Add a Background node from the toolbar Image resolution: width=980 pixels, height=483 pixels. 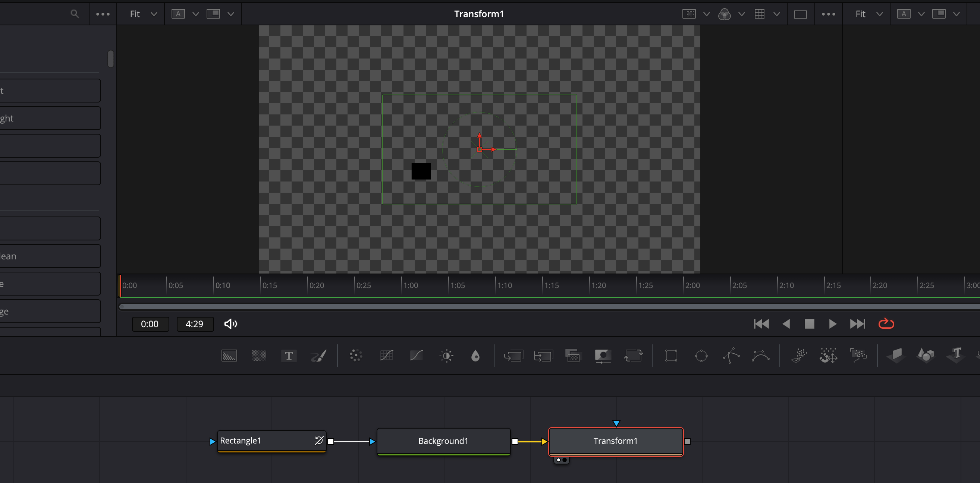(x=229, y=356)
